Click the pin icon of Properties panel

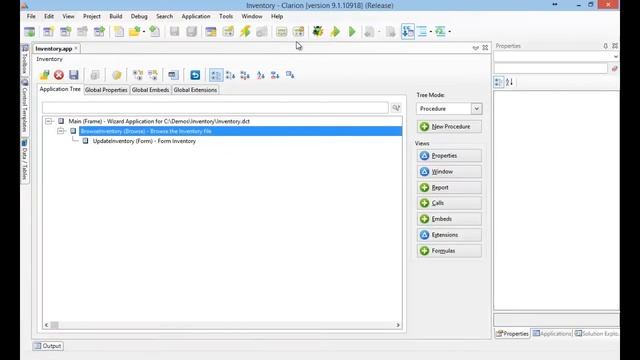pyautogui.click(x=606, y=46)
